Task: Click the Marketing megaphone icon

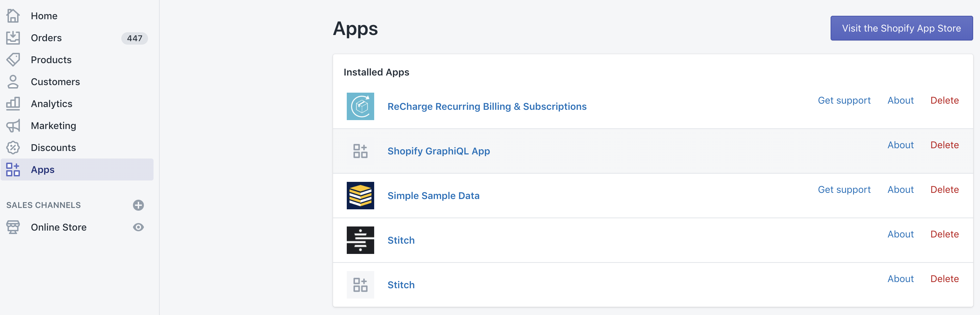Action: coord(13,126)
